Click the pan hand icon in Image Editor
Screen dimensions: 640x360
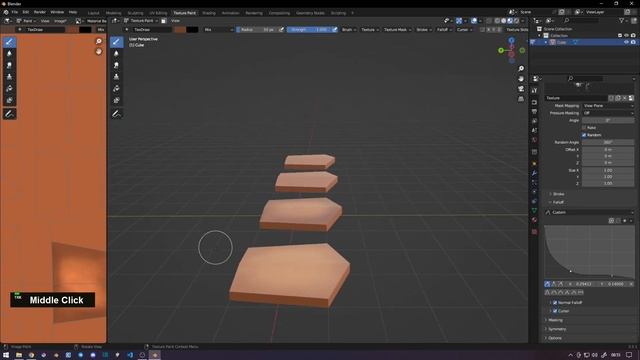coord(98,51)
